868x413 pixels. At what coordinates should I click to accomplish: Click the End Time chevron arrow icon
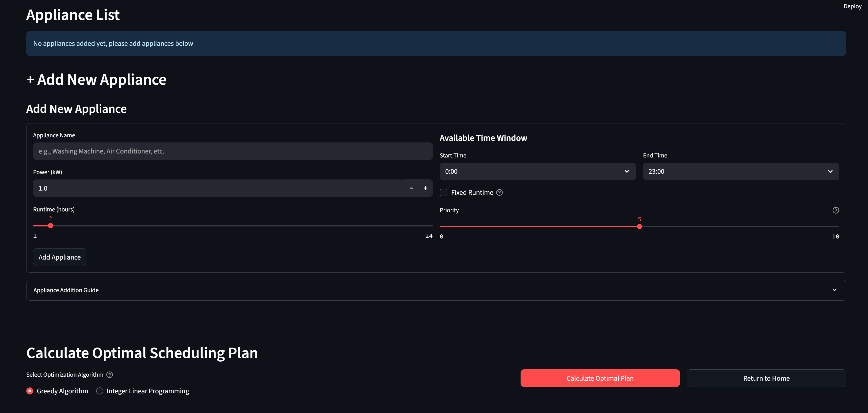[x=830, y=172]
